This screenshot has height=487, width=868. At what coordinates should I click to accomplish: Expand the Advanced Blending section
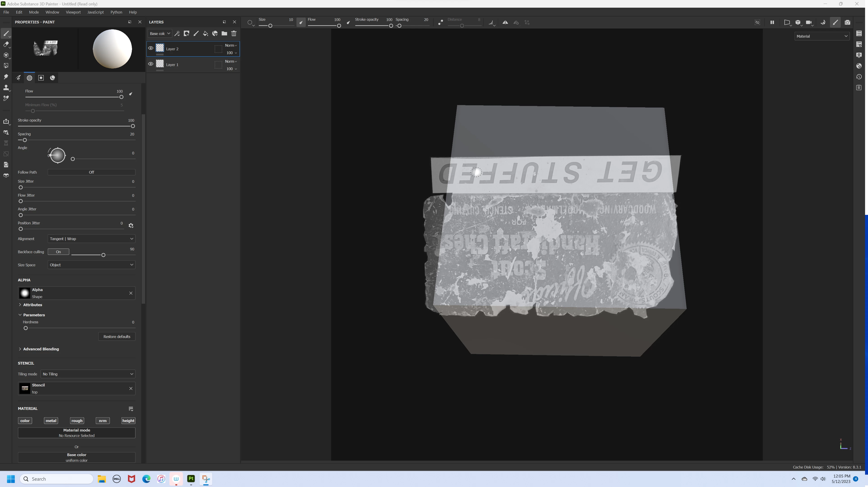pos(40,349)
